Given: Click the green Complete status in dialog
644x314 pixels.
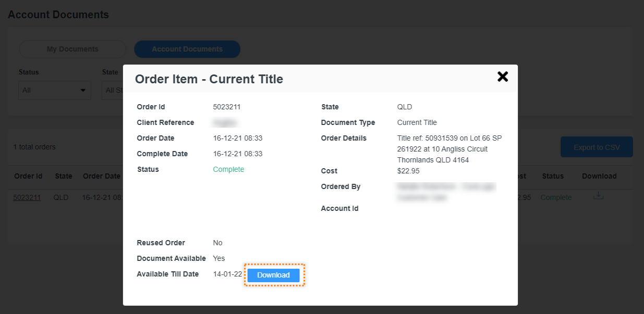Looking at the screenshot, I should coord(228,169).
